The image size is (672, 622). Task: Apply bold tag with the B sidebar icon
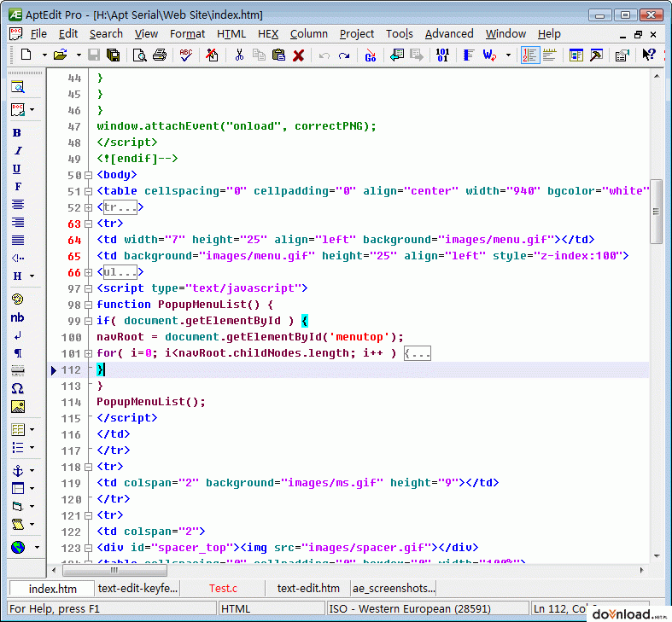(17, 133)
